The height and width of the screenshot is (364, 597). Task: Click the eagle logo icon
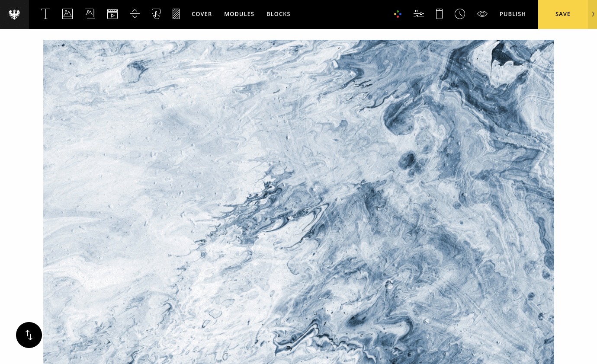click(x=14, y=14)
